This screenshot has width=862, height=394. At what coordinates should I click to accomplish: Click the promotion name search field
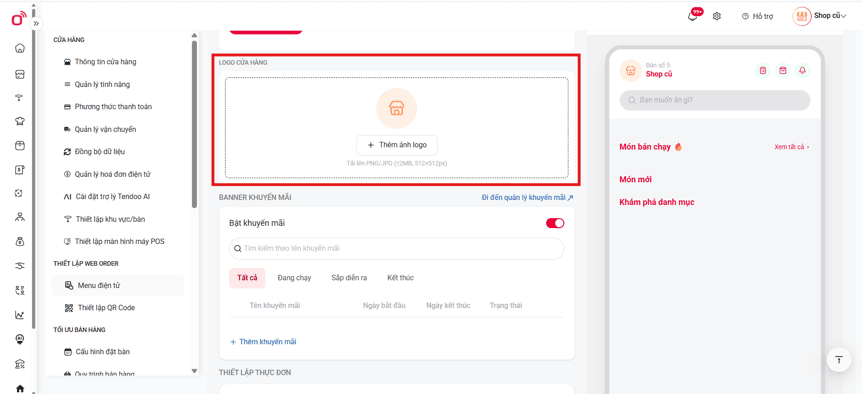(396, 248)
